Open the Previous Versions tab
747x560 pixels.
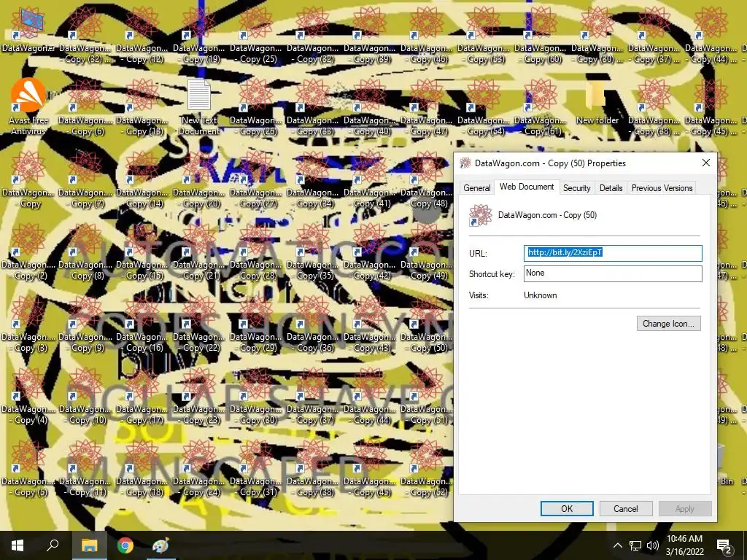click(662, 188)
